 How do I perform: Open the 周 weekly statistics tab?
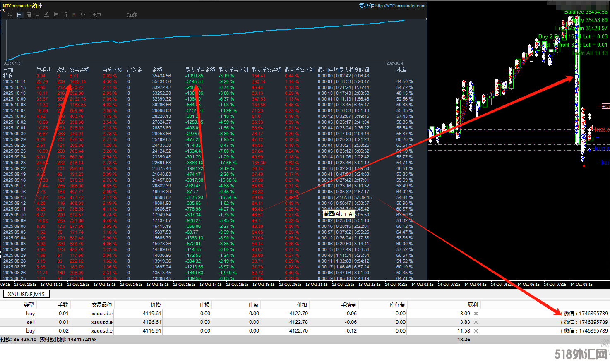(x=29, y=15)
